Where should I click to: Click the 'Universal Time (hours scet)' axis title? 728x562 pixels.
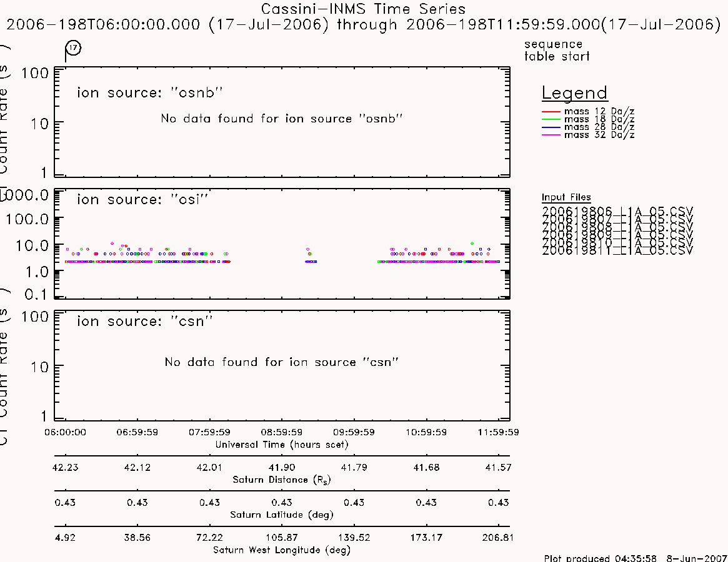[281, 445]
